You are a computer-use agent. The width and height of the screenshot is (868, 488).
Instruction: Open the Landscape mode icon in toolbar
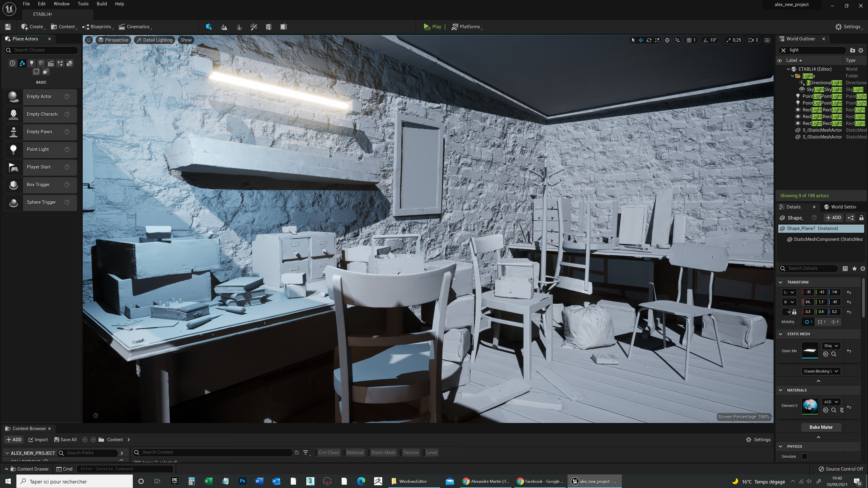pos(224,27)
